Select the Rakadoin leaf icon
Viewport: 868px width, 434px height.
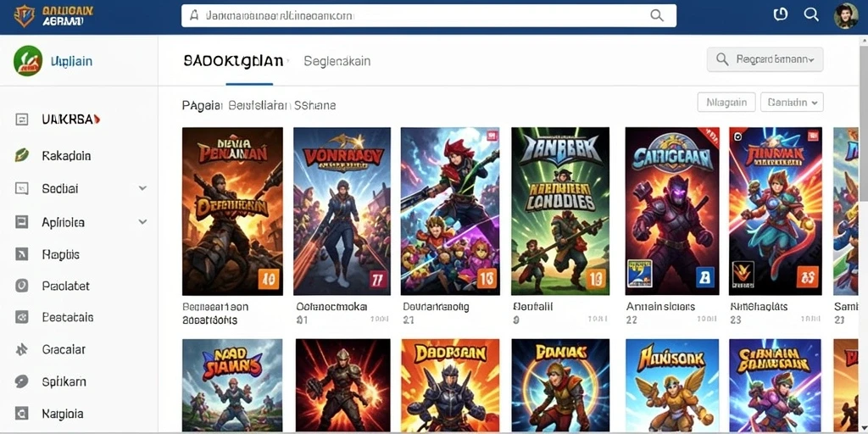pos(21,156)
